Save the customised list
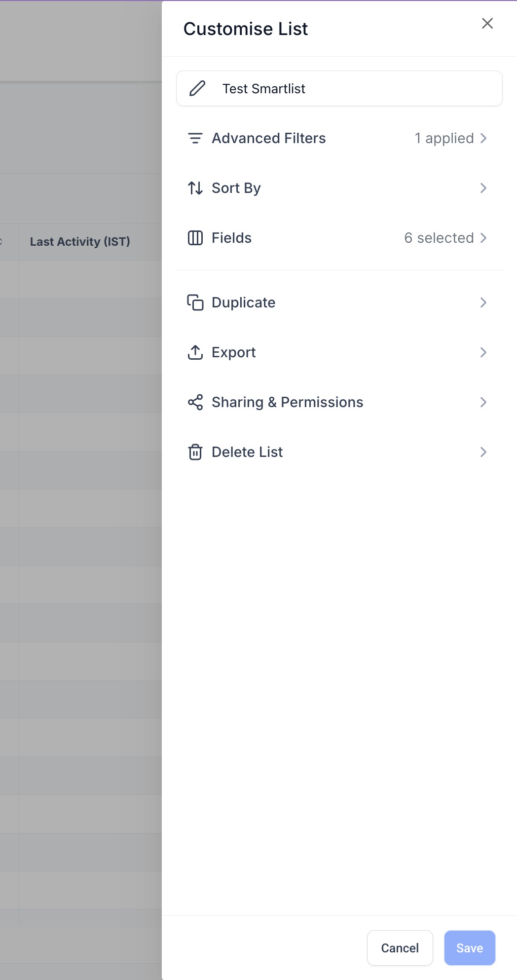 point(469,947)
